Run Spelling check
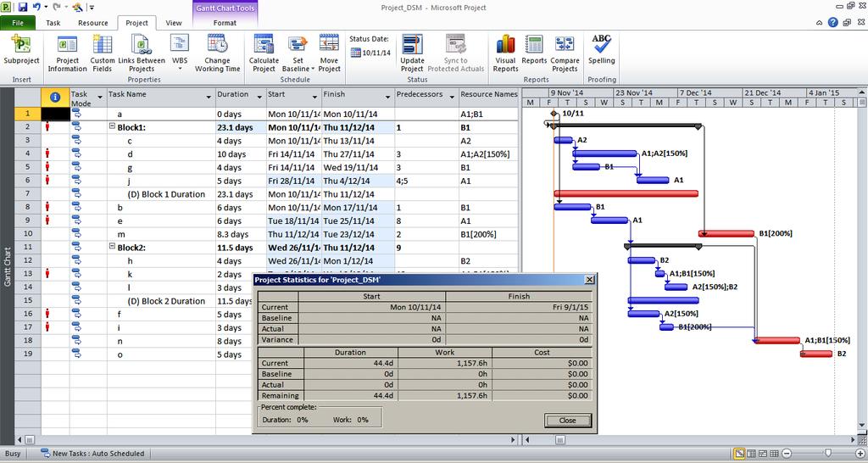 (x=601, y=48)
